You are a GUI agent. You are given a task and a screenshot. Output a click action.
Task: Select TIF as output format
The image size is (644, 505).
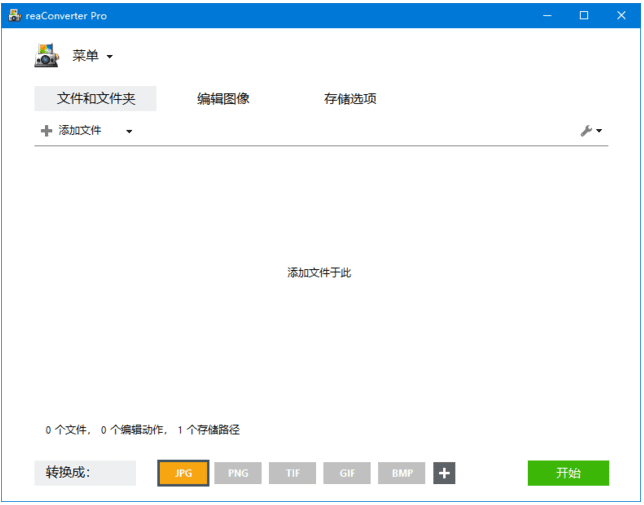292,473
